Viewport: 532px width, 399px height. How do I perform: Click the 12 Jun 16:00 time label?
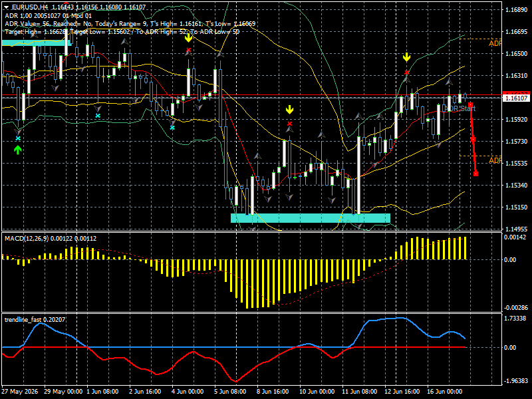[x=402, y=392]
